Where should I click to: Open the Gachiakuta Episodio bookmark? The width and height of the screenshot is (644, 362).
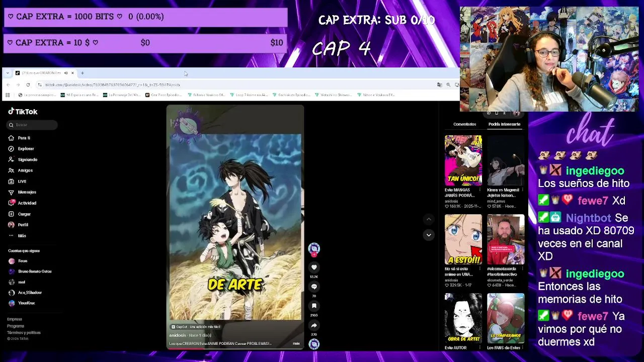click(291, 95)
